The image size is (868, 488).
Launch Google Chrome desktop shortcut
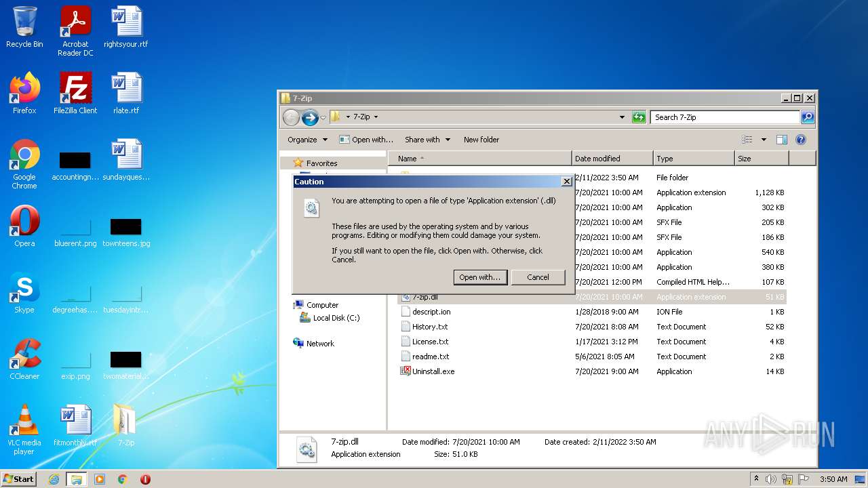[24, 164]
